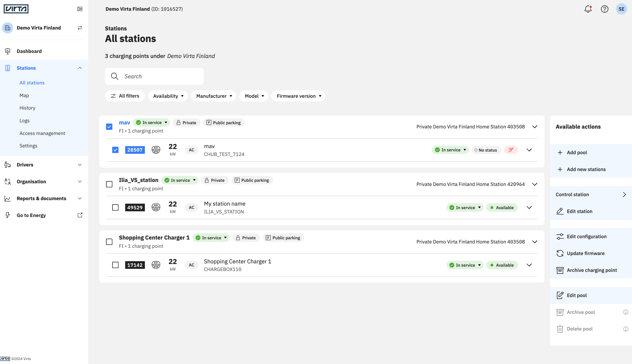The image size is (632, 364).
Task: Select the charging point 17142 checkbox
Action: point(115,265)
